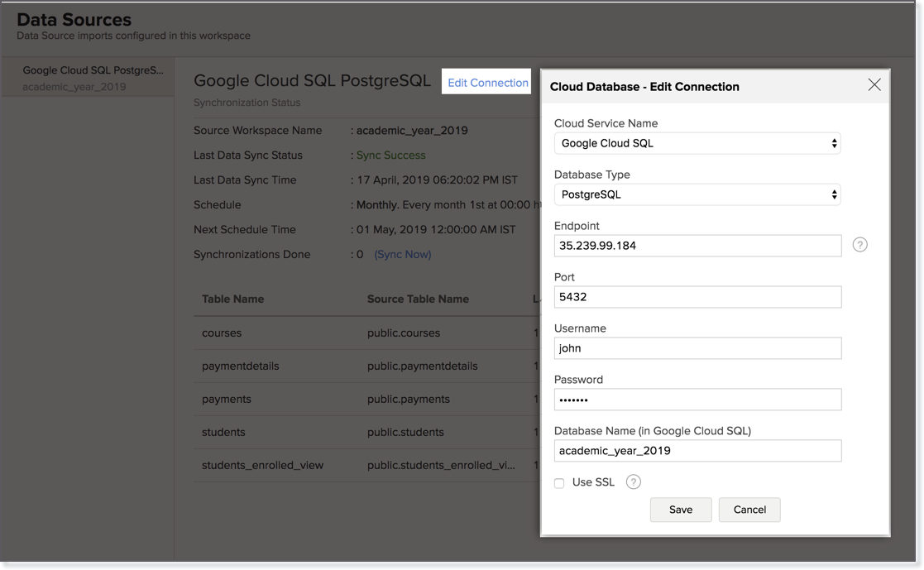The width and height of the screenshot is (924, 570).
Task: Open the Cloud Service Name dropdown
Action: tap(697, 143)
